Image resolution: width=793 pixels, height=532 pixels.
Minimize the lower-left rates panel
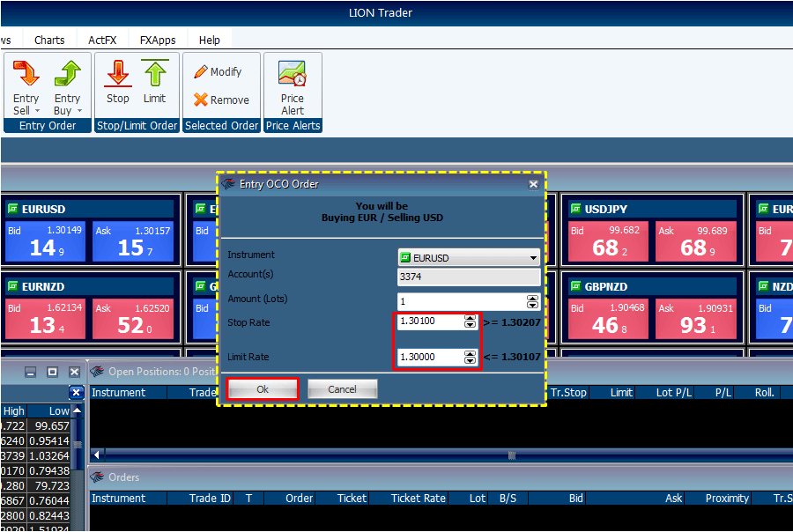[x=30, y=373]
